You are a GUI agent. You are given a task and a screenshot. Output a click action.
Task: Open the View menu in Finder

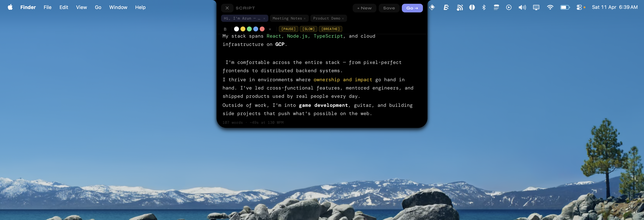81,7
